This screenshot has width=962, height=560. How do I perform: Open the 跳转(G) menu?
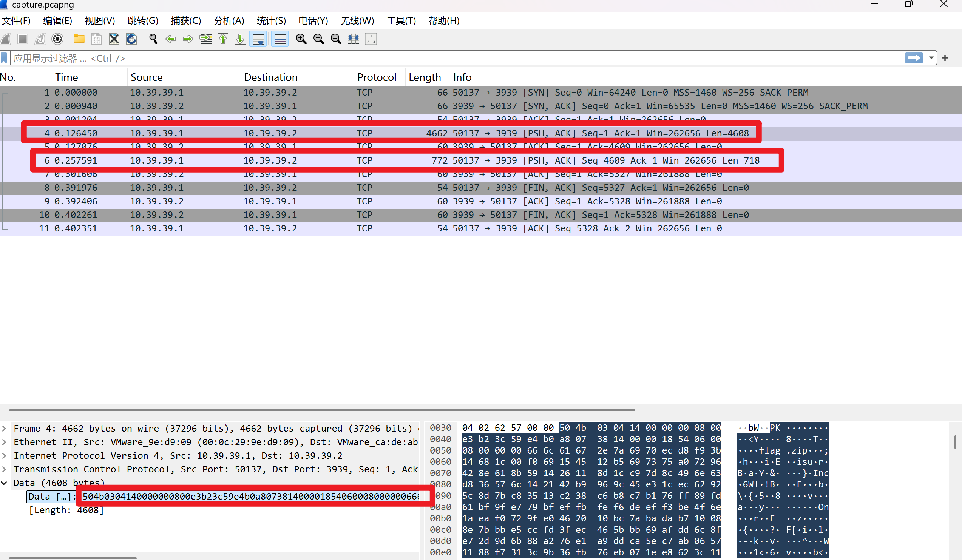(x=143, y=21)
